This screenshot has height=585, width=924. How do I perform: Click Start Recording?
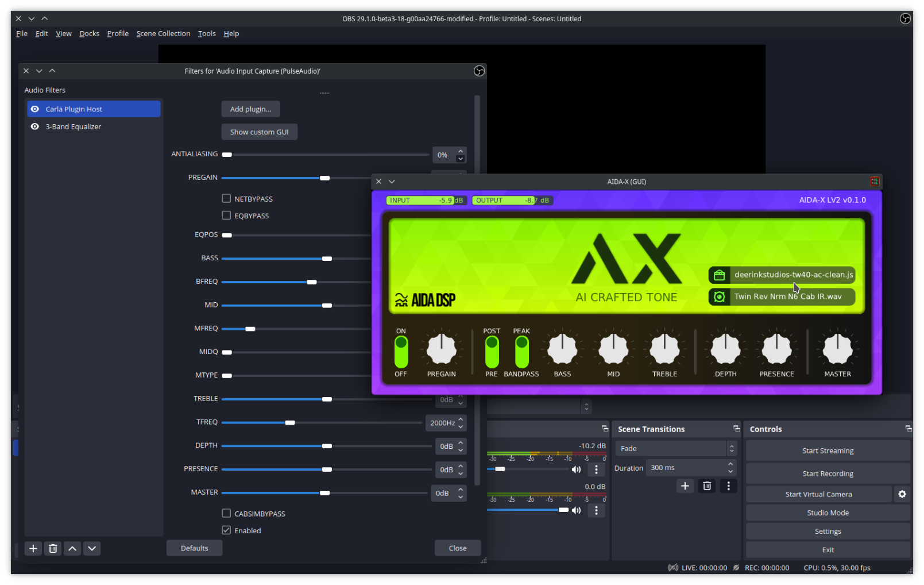click(828, 474)
